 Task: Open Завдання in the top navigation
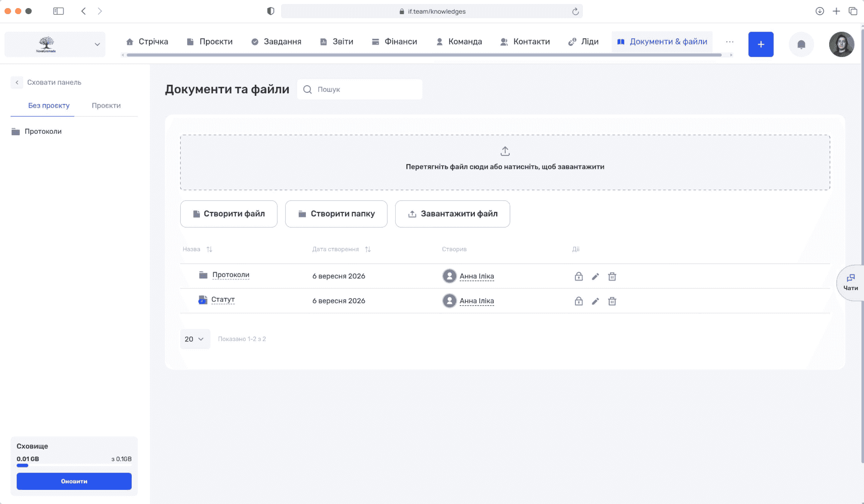coord(276,42)
